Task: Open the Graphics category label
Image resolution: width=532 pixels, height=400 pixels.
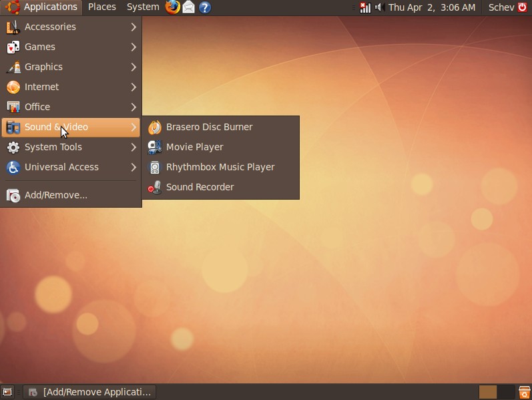Action: click(43, 67)
